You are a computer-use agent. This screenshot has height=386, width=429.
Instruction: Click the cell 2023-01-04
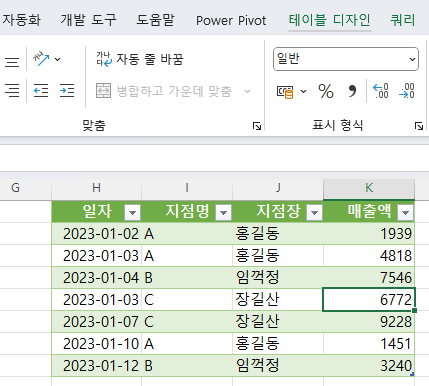[x=97, y=278]
